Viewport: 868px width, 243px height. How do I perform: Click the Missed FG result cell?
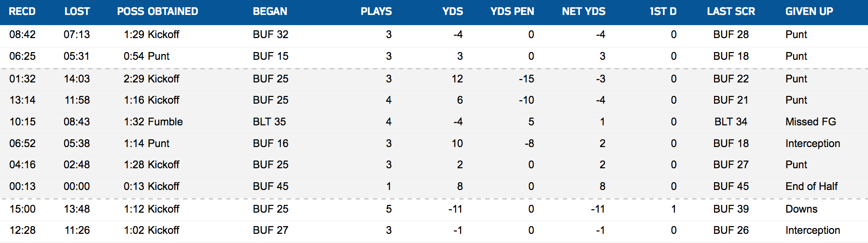pos(811,122)
